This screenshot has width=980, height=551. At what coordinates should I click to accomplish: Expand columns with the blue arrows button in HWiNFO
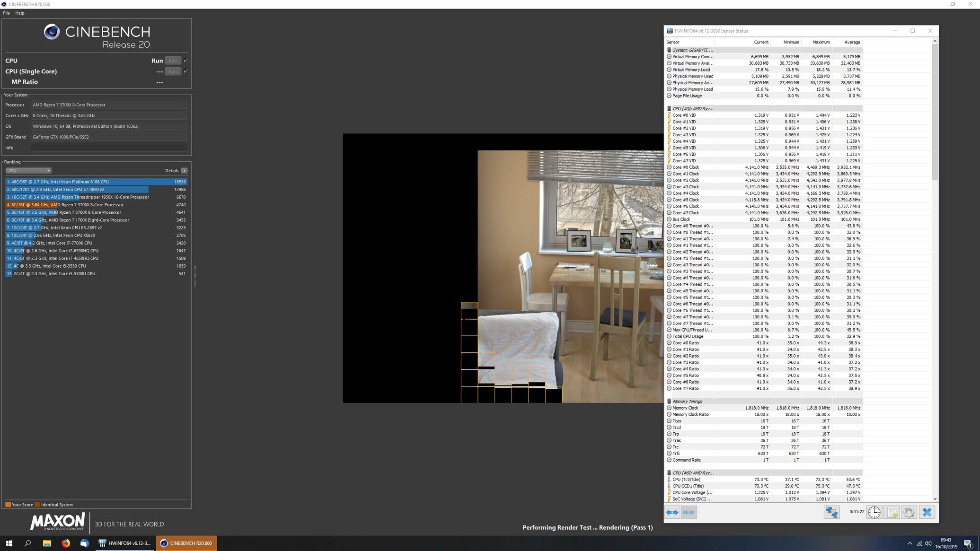point(672,512)
